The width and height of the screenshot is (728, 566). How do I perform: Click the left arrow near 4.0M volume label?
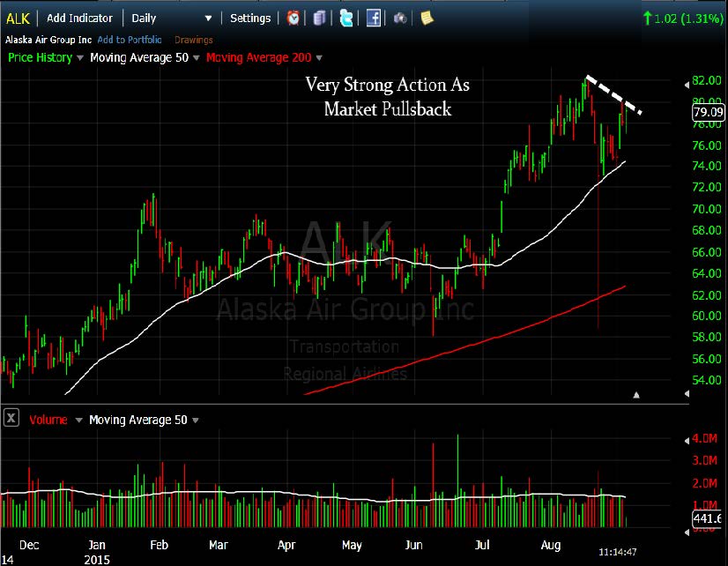coord(687,440)
